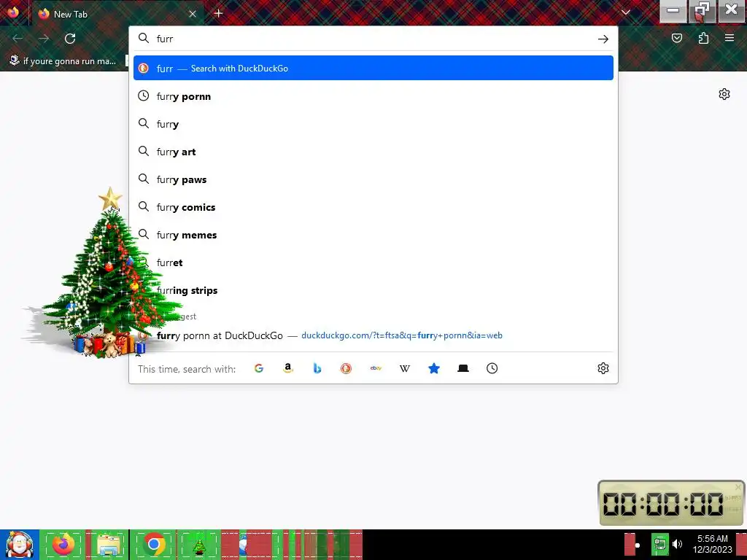
Task: Open new tab page personalize gear
Action: [x=724, y=94]
